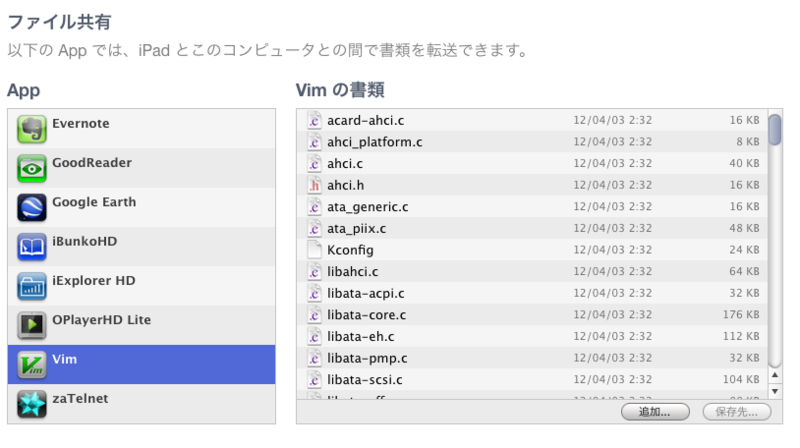The width and height of the screenshot is (800, 448).
Task: Click the header file icon of ahci.h
Action: click(314, 185)
